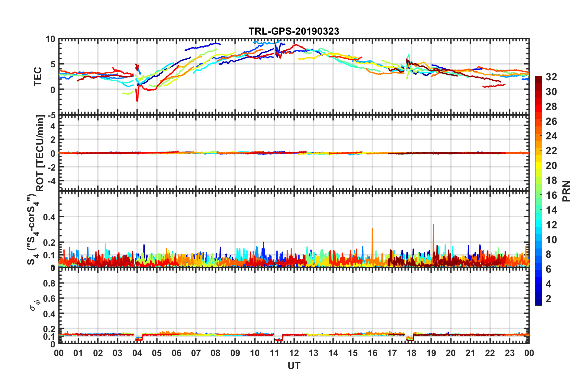Image resolution: width=588 pixels, height=382 pixels.
Task: Click colorbar tick label 32
Action: [551, 77]
